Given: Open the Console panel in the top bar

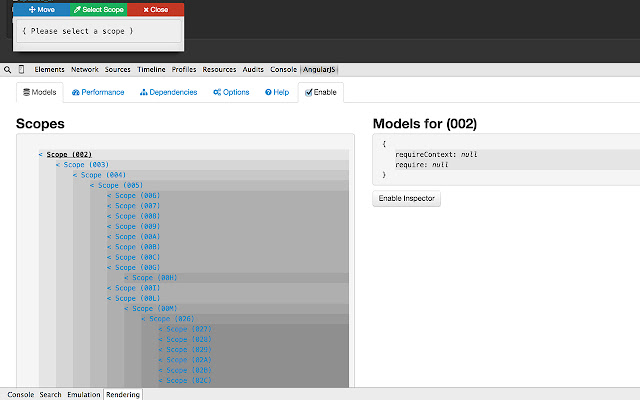Looking at the screenshot, I should click(283, 69).
